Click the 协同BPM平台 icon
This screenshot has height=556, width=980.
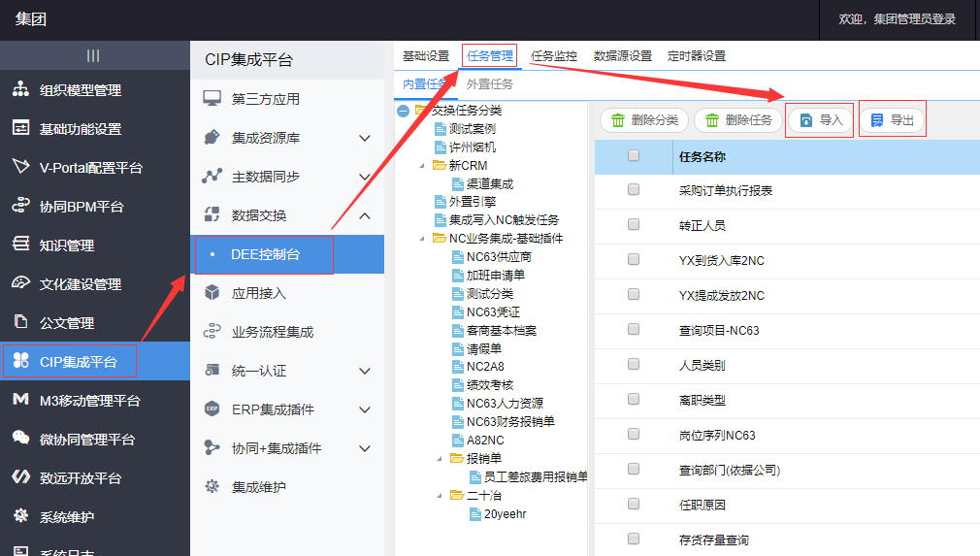pyautogui.click(x=20, y=206)
